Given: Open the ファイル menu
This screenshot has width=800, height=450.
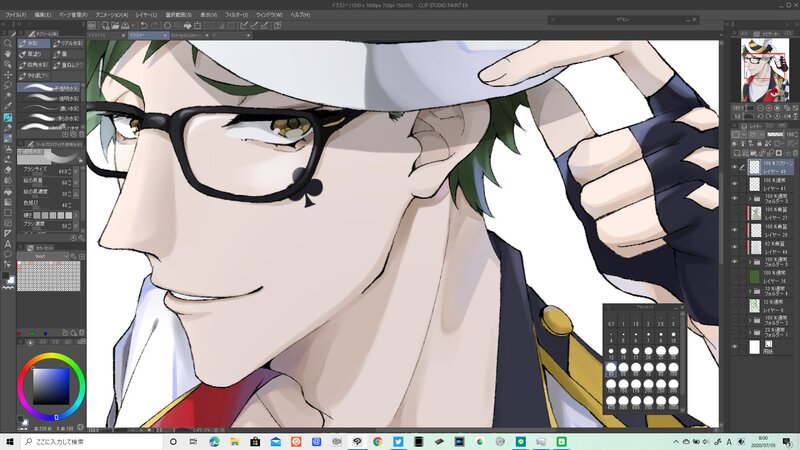Looking at the screenshot, I should click(x=15, y=15).
